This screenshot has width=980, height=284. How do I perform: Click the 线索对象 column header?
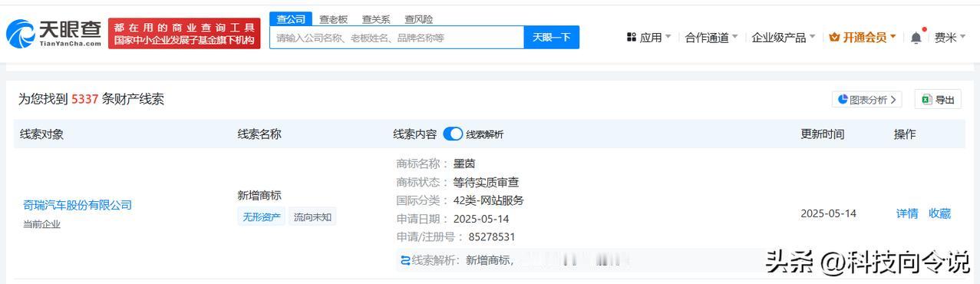[x=41, y=134]
